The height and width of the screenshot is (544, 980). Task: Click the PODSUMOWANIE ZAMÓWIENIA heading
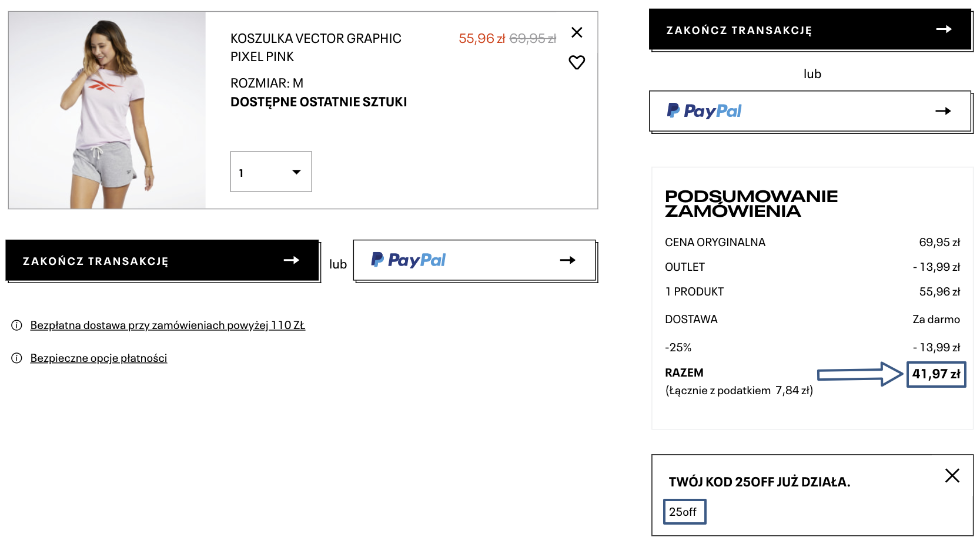[x=751, y=204]
